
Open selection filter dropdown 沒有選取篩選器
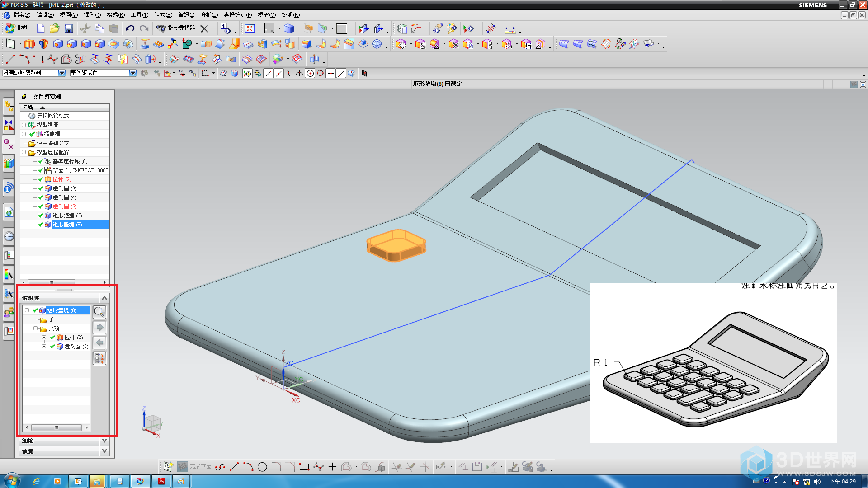click(62, 73)
